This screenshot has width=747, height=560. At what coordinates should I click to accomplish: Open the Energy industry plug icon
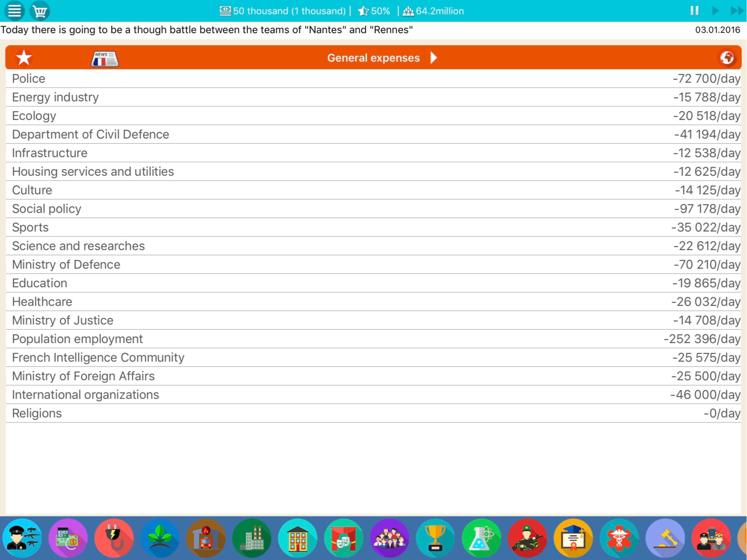click(114, 538)
